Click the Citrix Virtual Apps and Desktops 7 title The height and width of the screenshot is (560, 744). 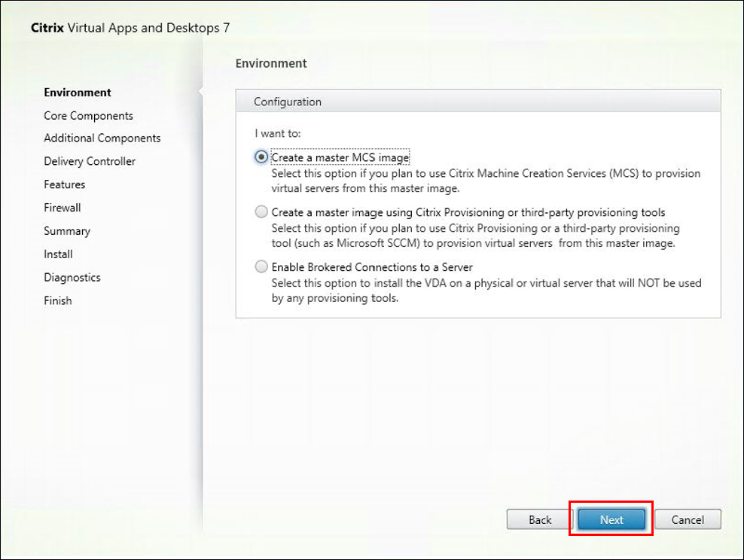(x=130, y=28)
